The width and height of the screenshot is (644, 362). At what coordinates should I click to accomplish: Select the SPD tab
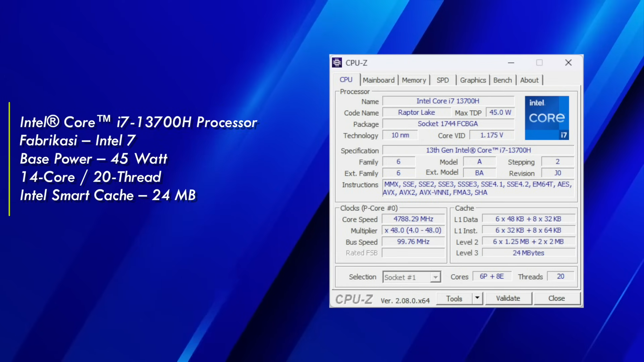point(442,80)
